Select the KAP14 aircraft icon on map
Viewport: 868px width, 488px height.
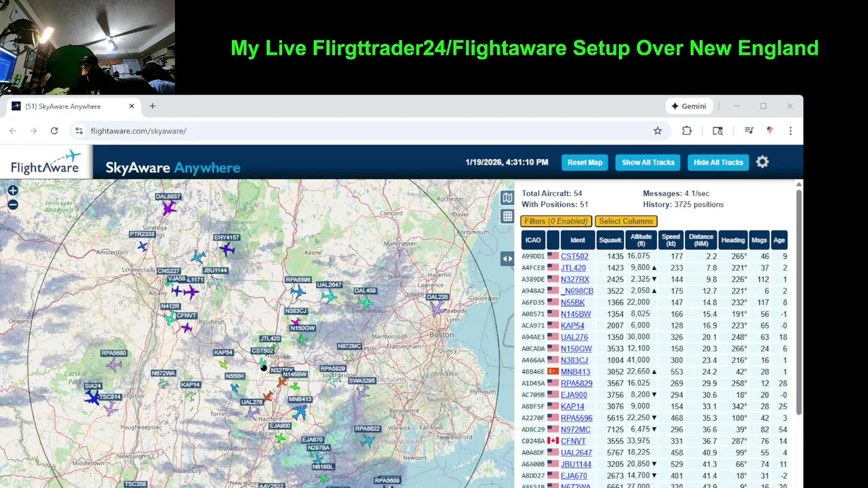pyautogui.click(x=191, y=395)
